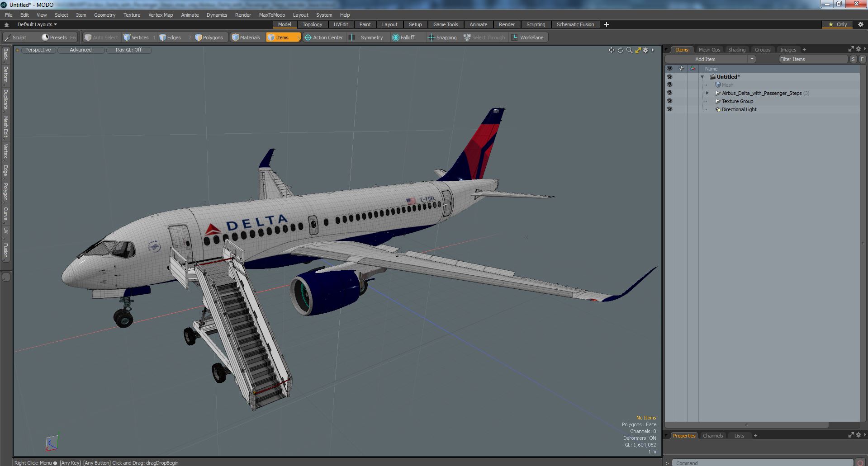This screenshot has height=466, width=868.
Task: Open the Deform vertical toolbox tab
Action: pos(5,75)
